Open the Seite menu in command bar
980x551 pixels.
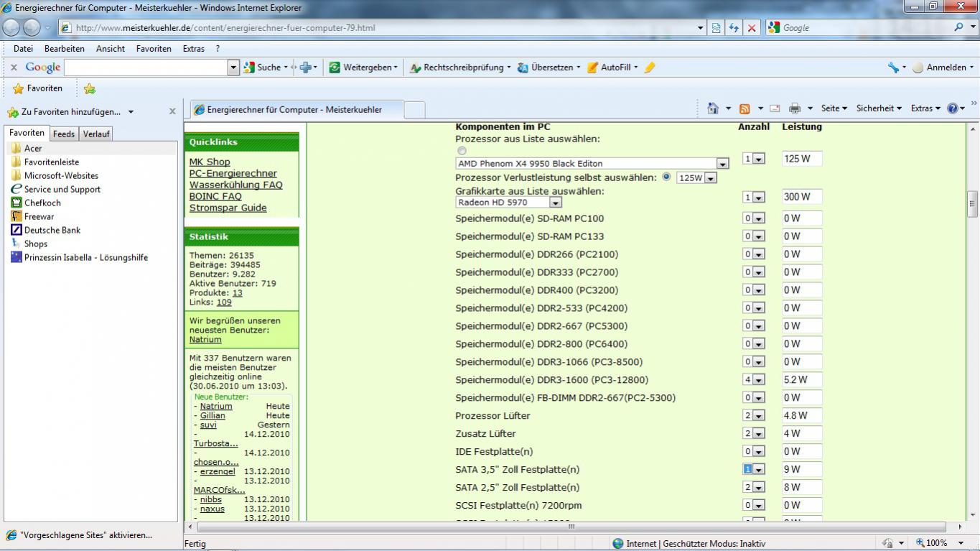[x=834, y=108]
